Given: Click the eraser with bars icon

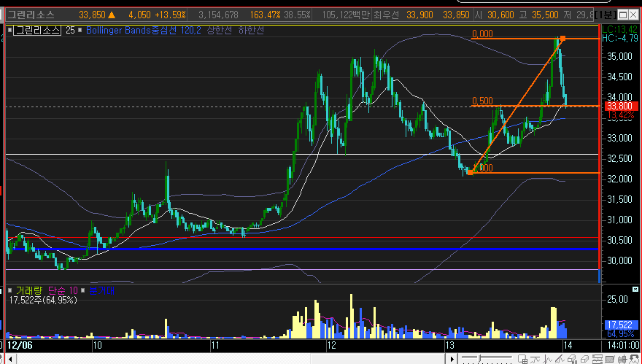Looking at the screenshot, I should [572, 360].
